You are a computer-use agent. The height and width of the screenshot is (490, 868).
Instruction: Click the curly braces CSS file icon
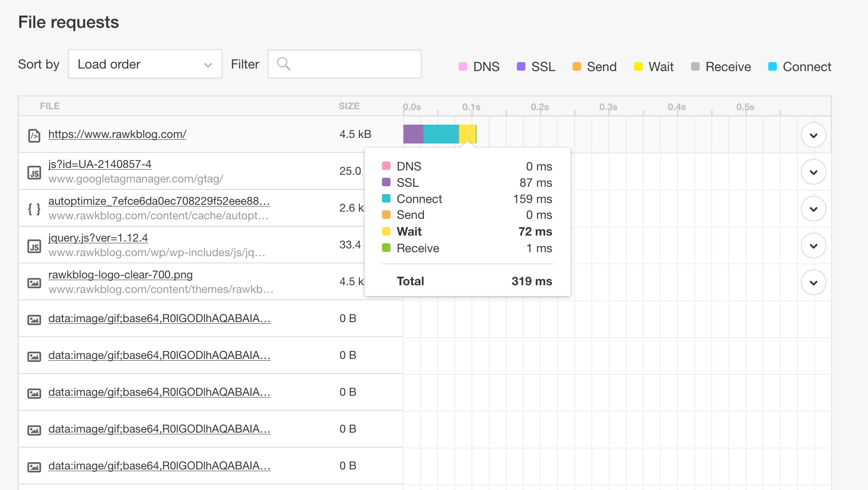point(34,209)
